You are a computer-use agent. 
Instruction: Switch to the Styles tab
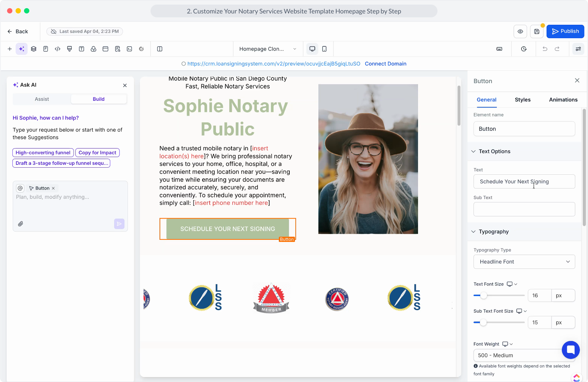523,100
